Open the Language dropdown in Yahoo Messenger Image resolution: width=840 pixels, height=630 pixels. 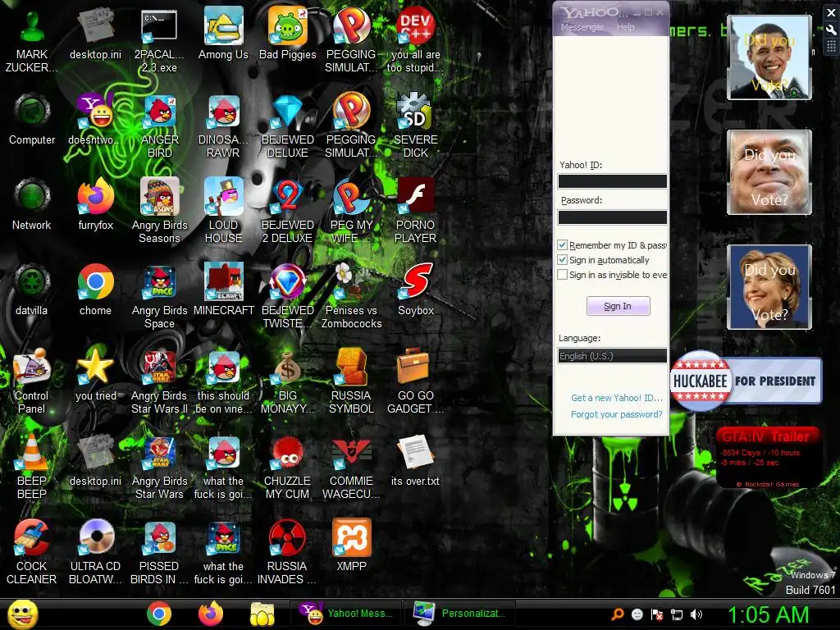612,356
